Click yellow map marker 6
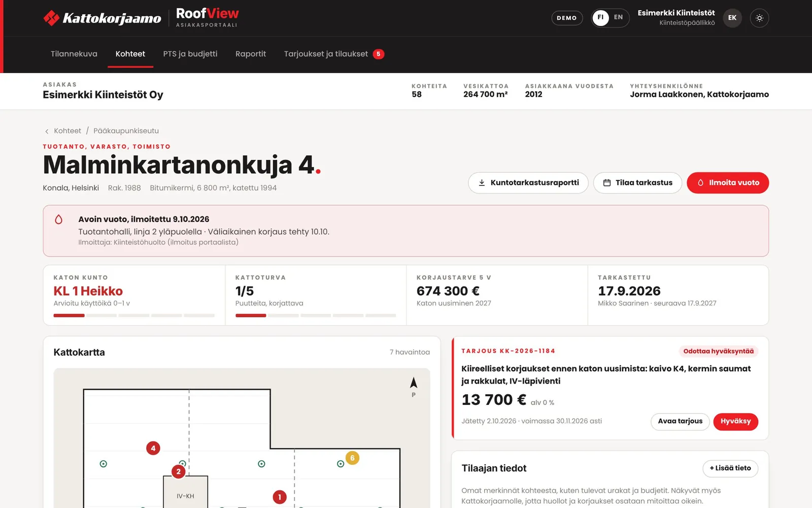Viewport: 812px width, 508px height. coord(352,458)
